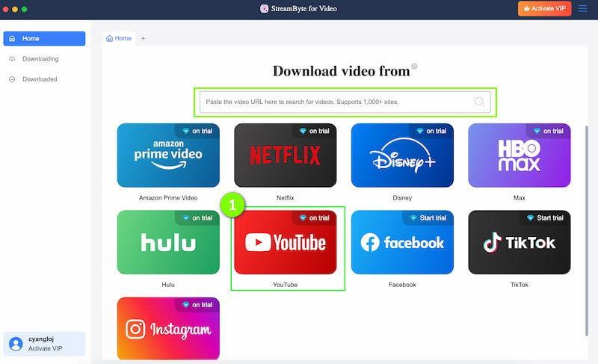598x364 pixels.
Task: Click the on trial badge on Instagram
Action: point(197,304)
